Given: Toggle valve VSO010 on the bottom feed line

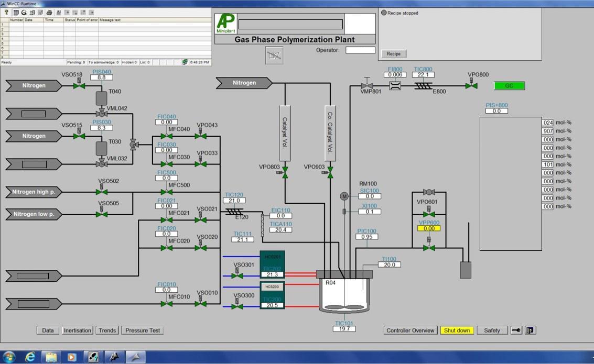Looking at the screenshot, I should (200, 303).
